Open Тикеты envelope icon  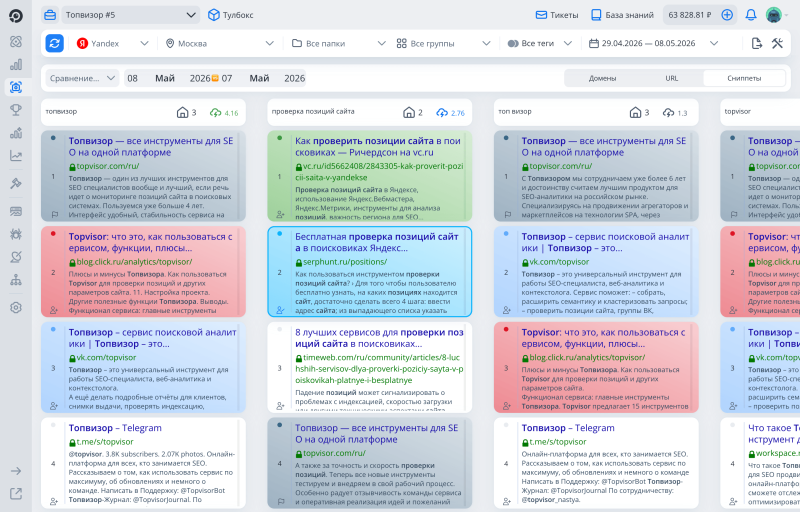click(x=541, y=15)
